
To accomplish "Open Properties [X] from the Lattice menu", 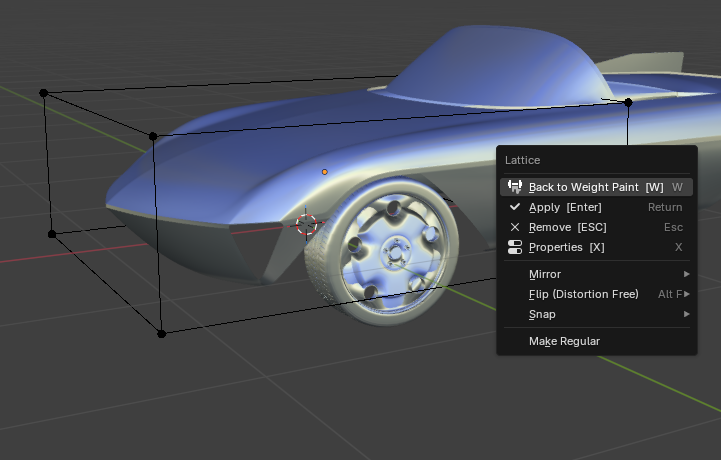I will pyautogui.click(x=596, y=247).
